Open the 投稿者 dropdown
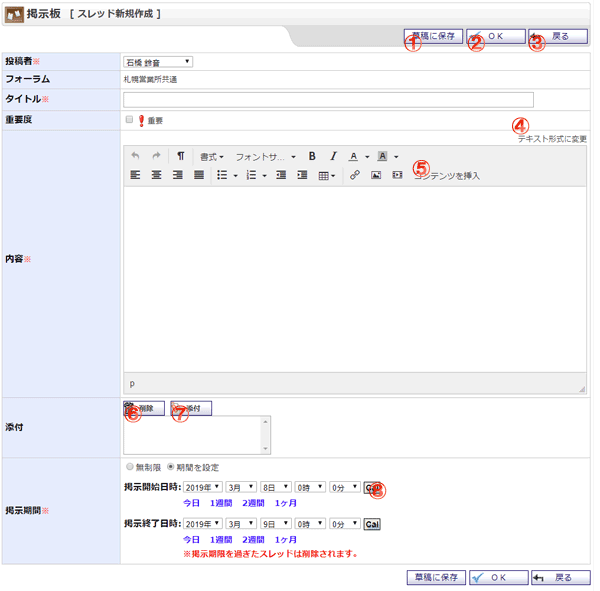The height and width of the screenshot is (591, 600). point(158,62)
